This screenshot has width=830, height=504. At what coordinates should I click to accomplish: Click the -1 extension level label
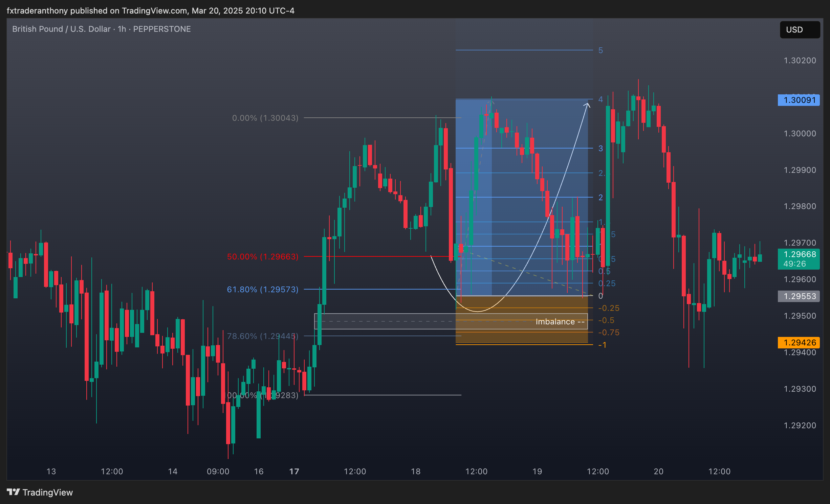point(602,345)
